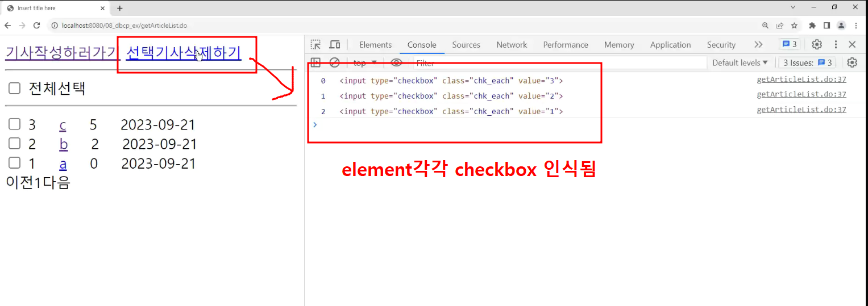868x306 pixels.
Task: Switch to the Security tab
Action: point(721,44)
